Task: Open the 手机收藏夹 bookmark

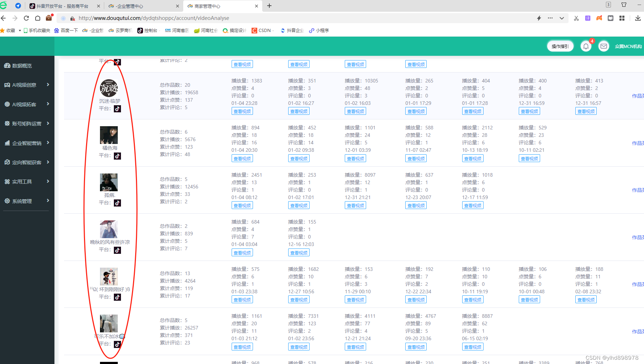Action: point(37,31)
